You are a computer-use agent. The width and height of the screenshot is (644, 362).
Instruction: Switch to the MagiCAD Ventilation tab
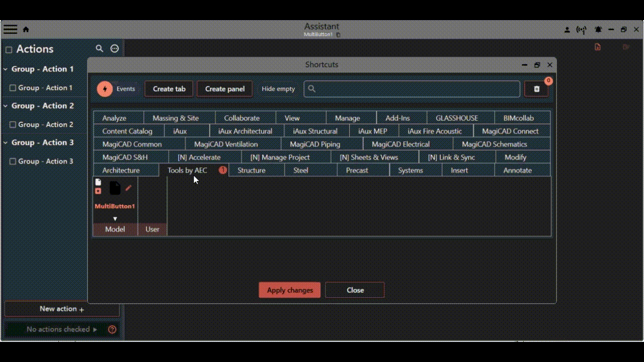tap(225, 144)
